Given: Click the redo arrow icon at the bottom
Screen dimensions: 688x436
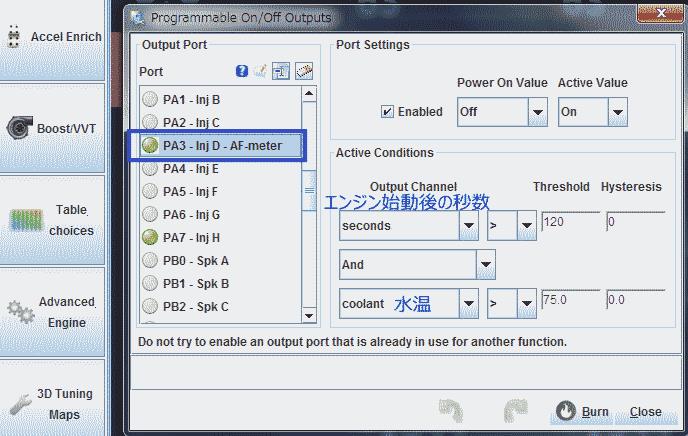Looking at the screenshot, I should 516,411.
